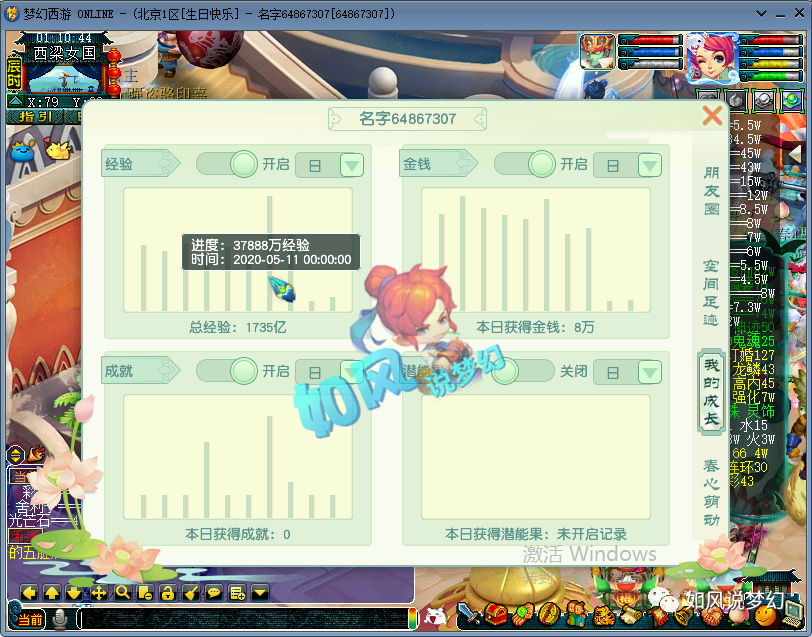812x637 pixels.
Task: Open the 经验 period dropdown
Action: click(352, 165)
